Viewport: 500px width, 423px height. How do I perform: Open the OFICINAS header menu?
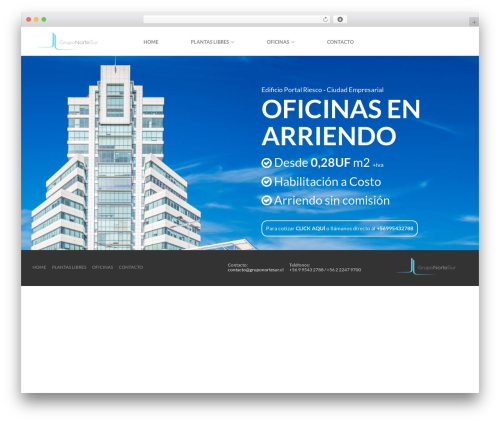click(x=278, y=42)
